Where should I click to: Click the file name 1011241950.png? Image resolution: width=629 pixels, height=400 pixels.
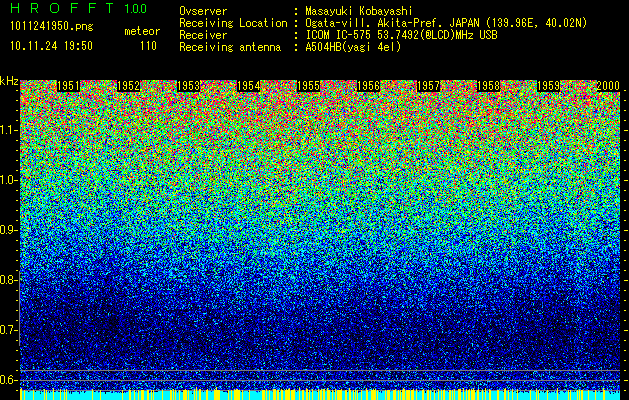pos(52,27)
